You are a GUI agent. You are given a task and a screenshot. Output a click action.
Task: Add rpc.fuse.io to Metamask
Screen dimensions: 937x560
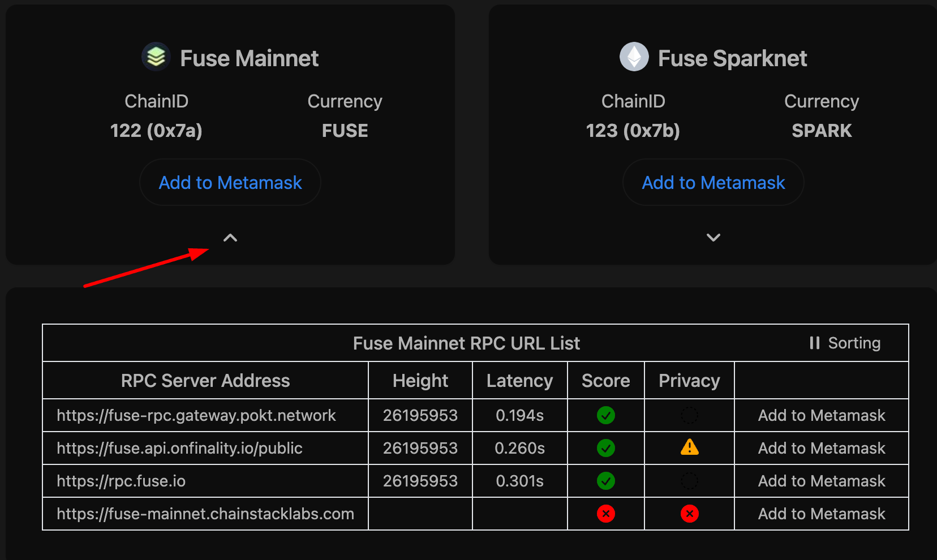[x=822, y=481]
